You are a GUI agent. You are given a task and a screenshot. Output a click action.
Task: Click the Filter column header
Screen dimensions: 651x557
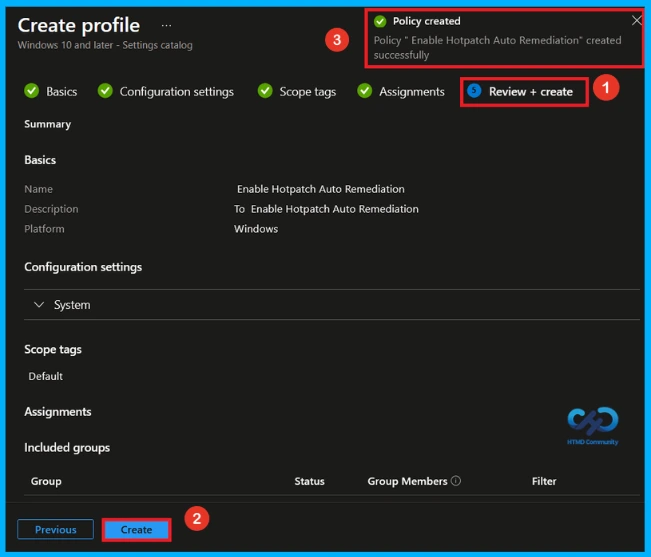pyautogui.click(x=544, y=481)
